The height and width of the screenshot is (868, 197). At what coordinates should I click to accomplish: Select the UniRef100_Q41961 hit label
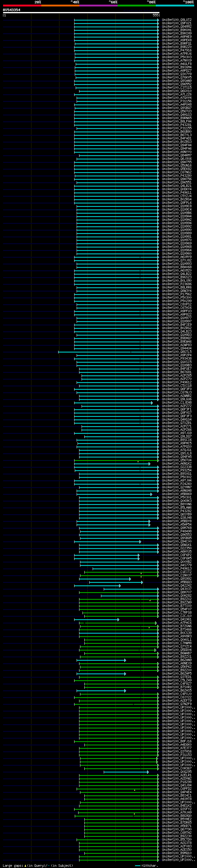(x=177, y=619)
